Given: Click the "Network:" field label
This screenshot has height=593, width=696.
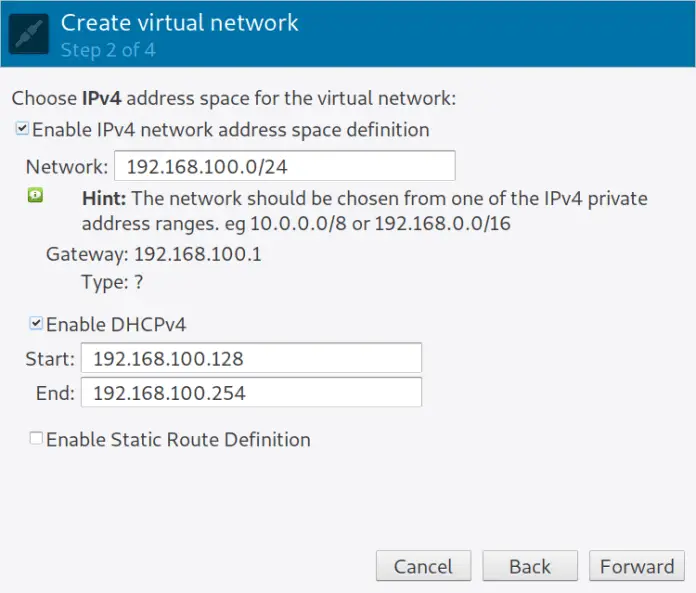Looking at the screenshot, I should (x=66, y=167).
